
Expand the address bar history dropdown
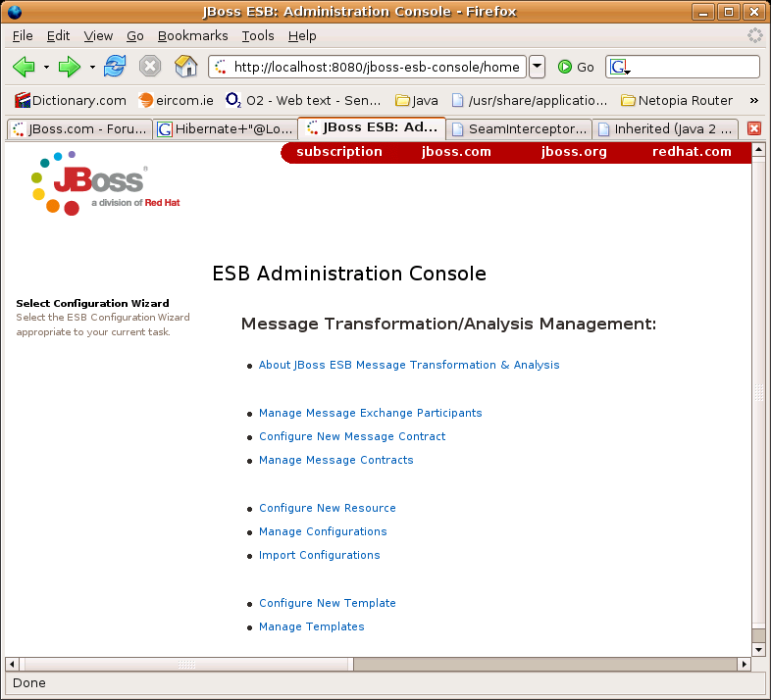click(x=537, y=67)
